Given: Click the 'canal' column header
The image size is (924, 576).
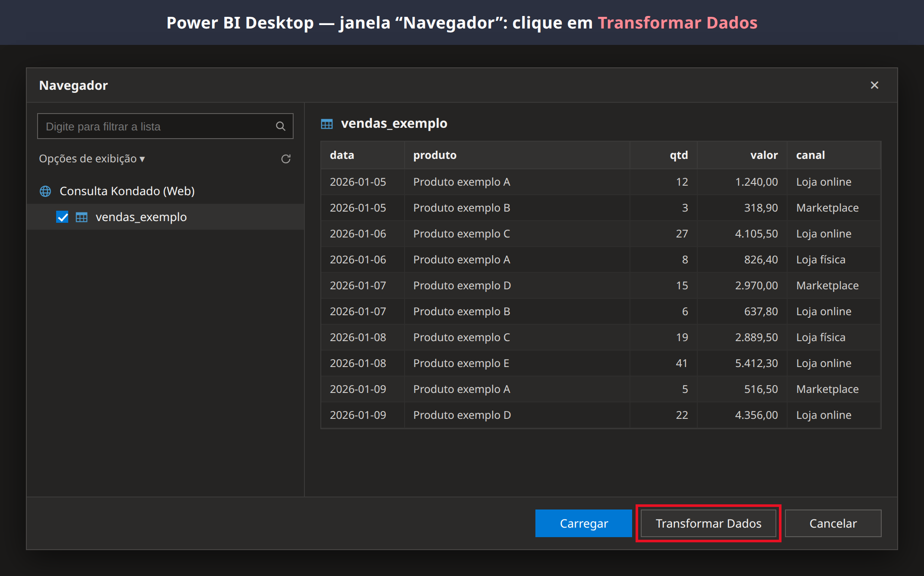Looking at the screenshot, I should point(834,155).
